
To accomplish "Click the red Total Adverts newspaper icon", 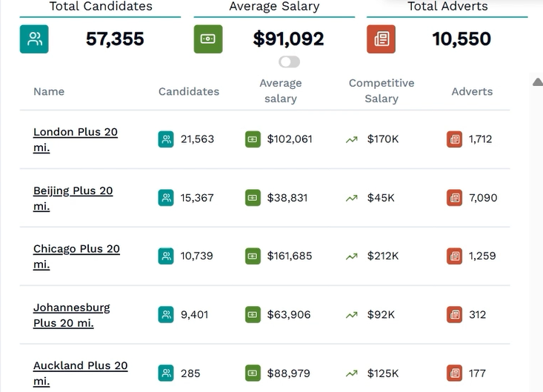I will tap(382, 39).
